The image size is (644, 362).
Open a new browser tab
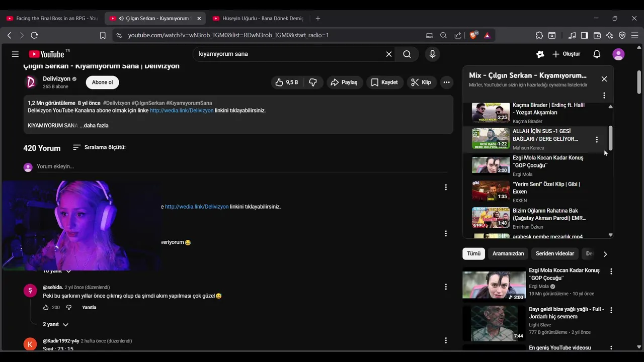pyautogui.click(x=317, y=19)
